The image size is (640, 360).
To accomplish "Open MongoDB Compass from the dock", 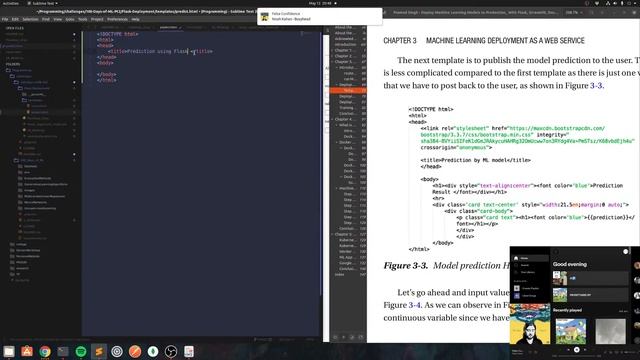I will click(x=153, y=351).
